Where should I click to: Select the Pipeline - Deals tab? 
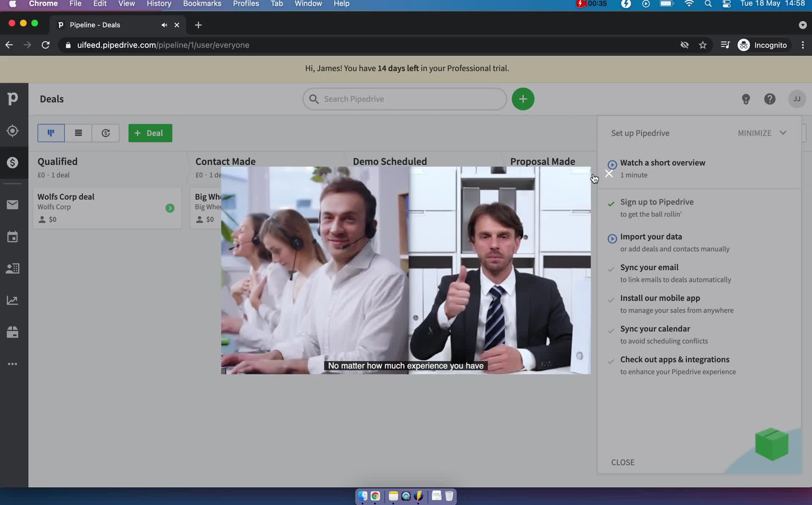click(117, 25)
